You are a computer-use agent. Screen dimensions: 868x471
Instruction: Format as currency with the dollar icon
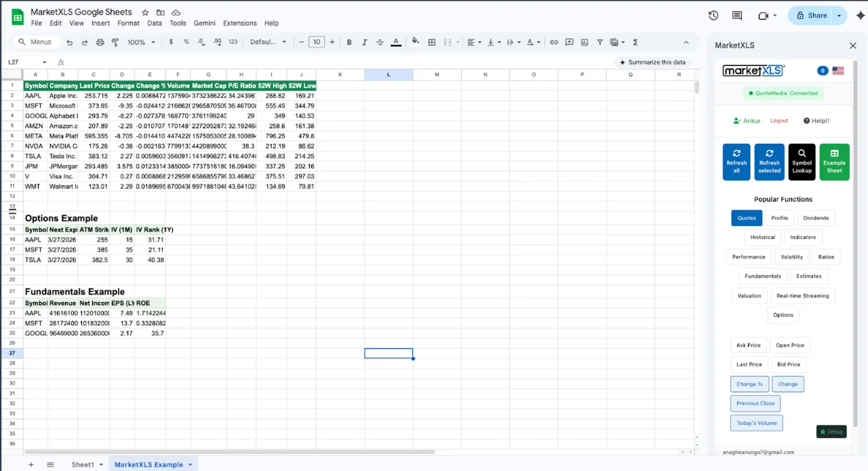(x=171, y=42)
